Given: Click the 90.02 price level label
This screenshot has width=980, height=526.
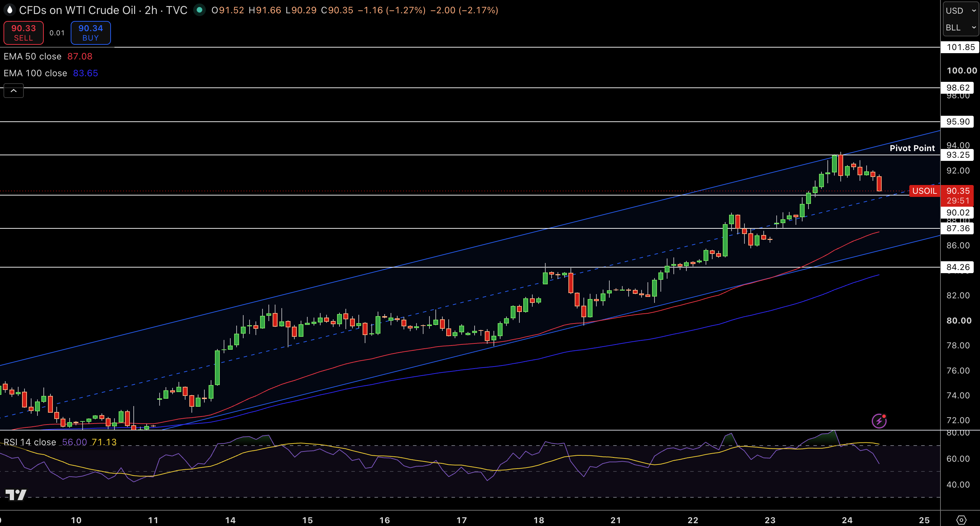Looking at the screenshot, I should pos(957,212).
